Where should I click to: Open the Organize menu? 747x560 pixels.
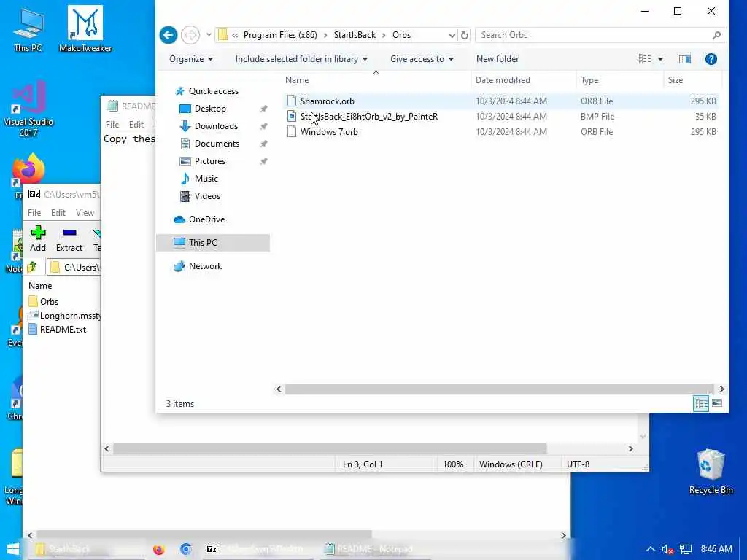[x=191, y=59]
